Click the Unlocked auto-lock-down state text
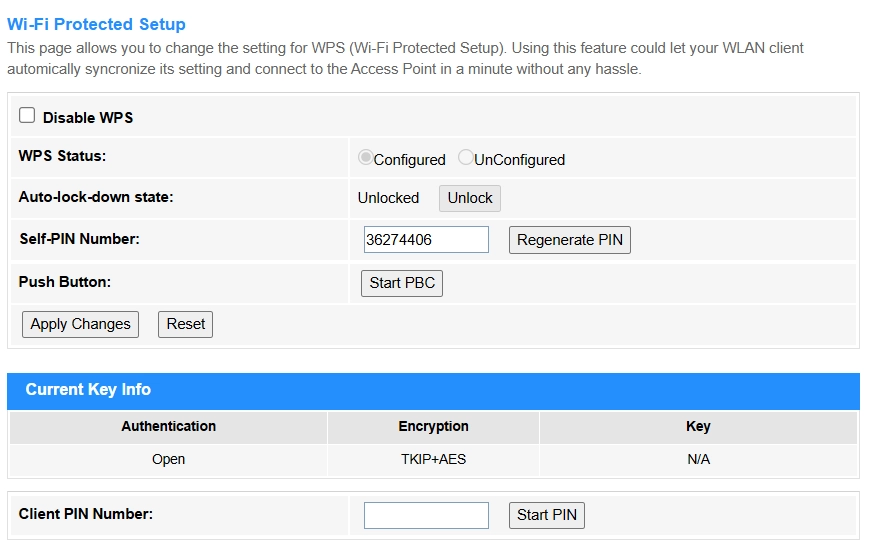This screenshot has width=869, height=546. tap(388, 198)
